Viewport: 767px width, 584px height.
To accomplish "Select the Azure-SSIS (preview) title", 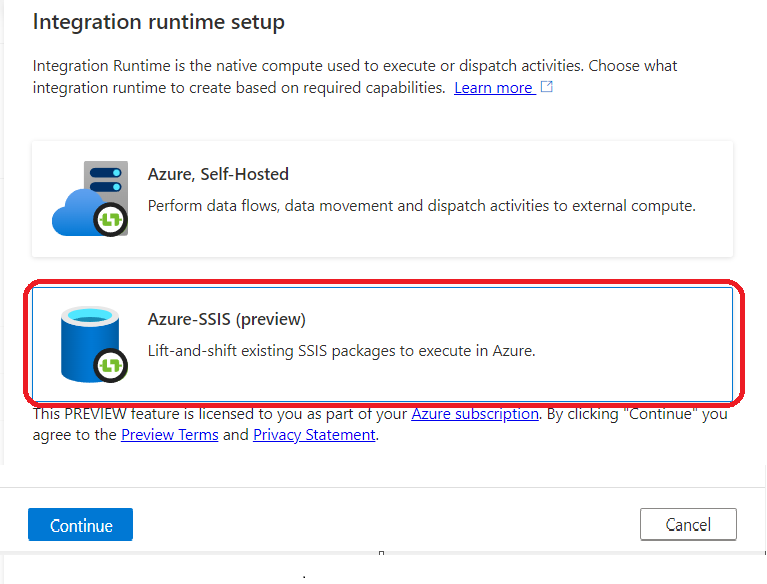I will click(226, 319).
